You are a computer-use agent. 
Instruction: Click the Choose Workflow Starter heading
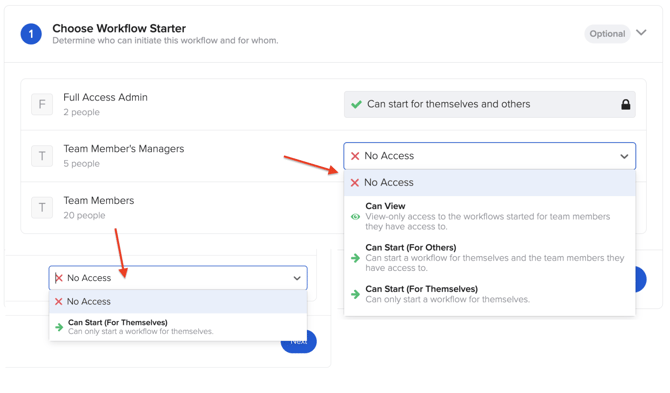(x=119, y=28)
